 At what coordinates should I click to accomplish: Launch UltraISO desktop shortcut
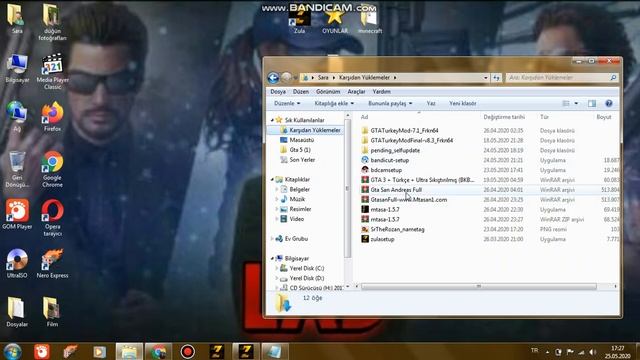17,263
